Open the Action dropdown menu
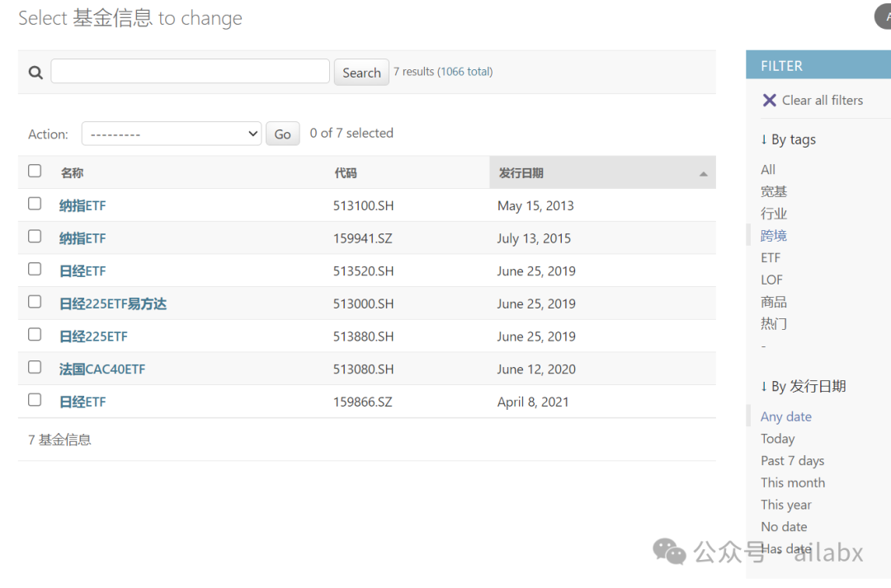891x588 pixels. point(172,134)
